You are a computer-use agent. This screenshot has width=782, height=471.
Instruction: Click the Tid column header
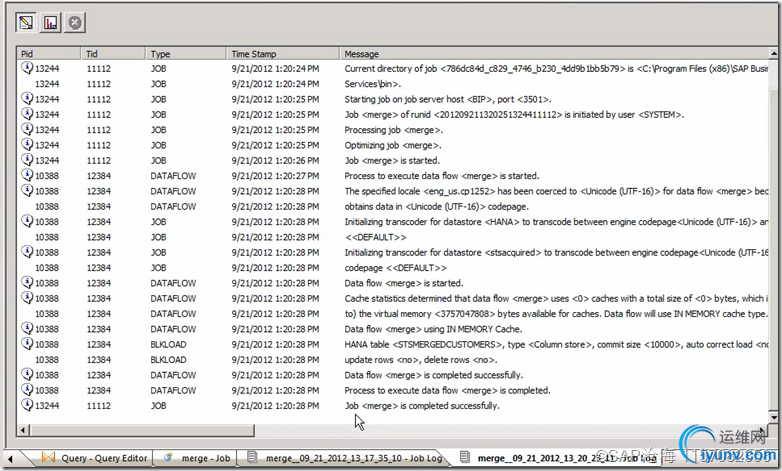(x=113, y=53)
